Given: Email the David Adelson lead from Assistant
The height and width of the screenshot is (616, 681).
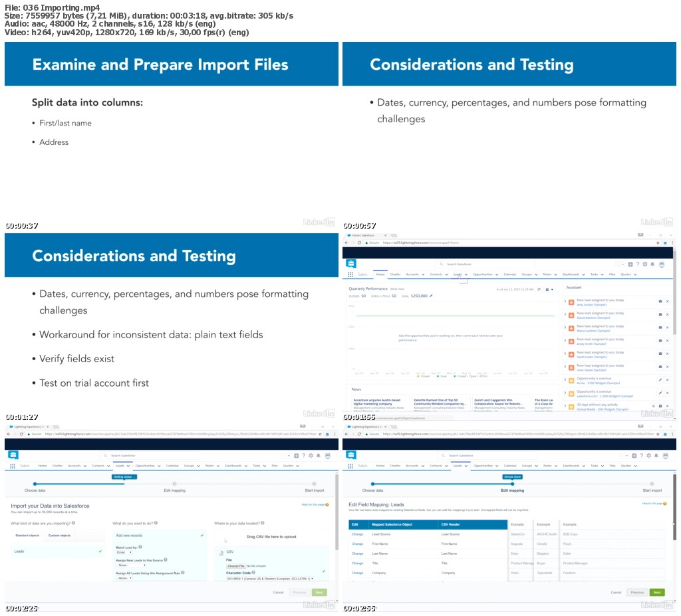Looking at the screenshot, I should pos(660,314).
